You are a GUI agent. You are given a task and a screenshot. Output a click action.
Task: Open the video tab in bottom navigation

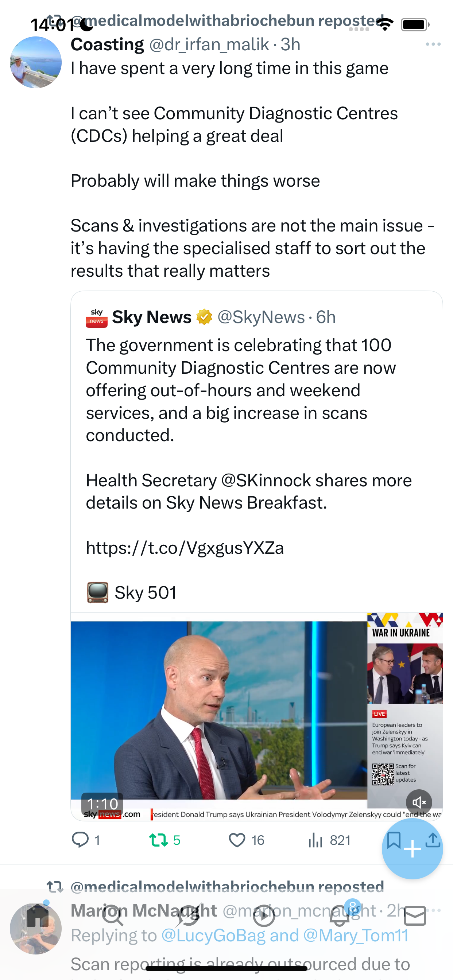pos(264,916)
